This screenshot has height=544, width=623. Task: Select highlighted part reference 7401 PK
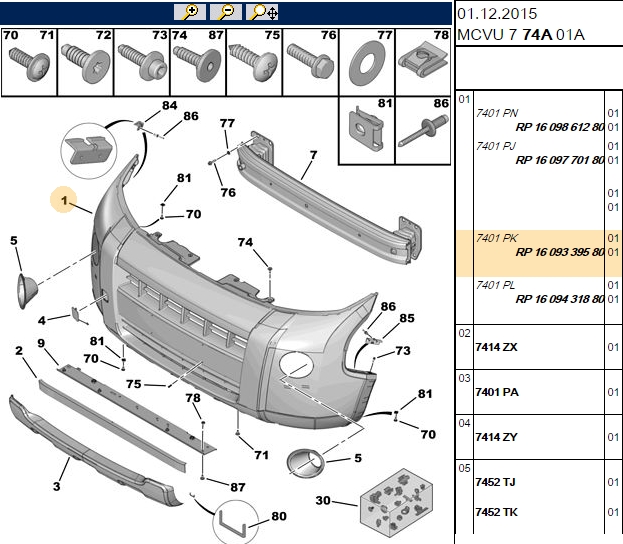pyautogui.click(x=497, y=238)
